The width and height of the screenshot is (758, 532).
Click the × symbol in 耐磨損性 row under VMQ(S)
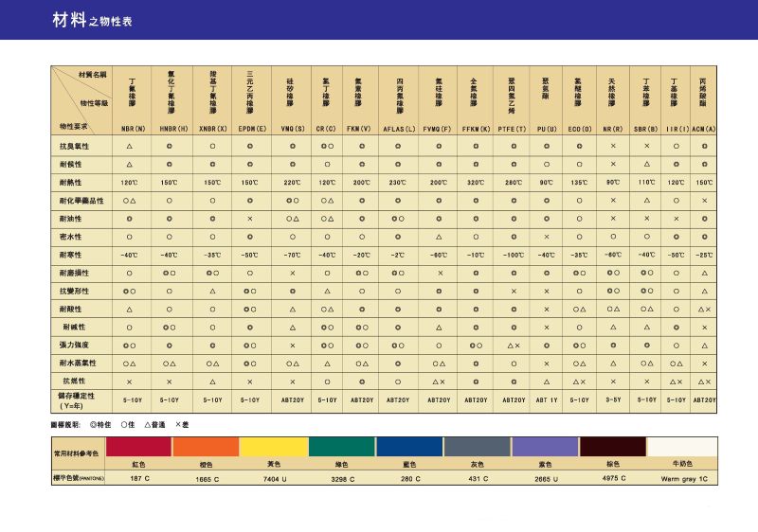pyautogui.click(x=293, y=273)
